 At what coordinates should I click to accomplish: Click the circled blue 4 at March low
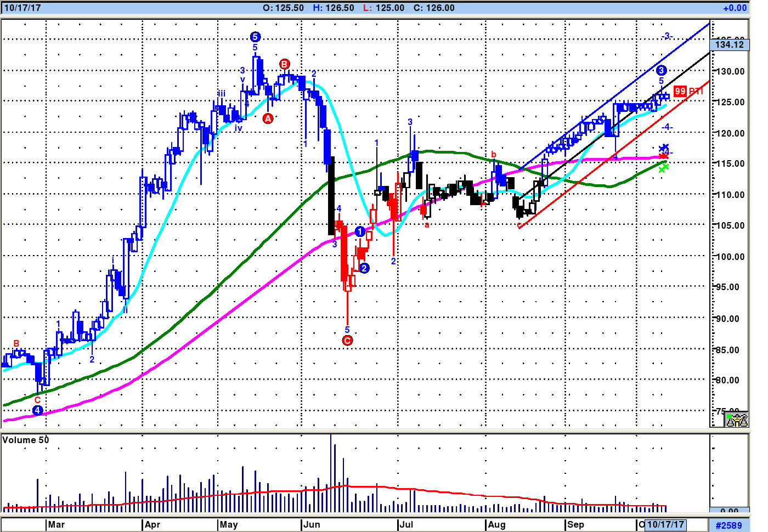tap(37, 410)
